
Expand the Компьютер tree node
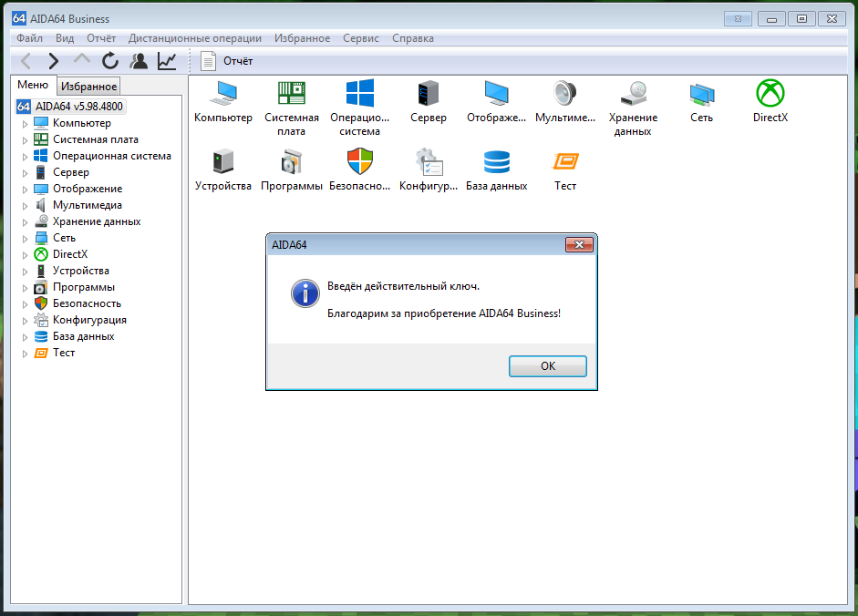pos(25,124)
